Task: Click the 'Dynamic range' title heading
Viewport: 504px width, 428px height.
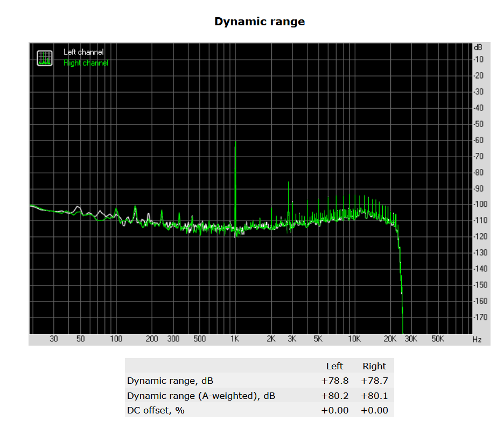Action: tap(260, 22)
